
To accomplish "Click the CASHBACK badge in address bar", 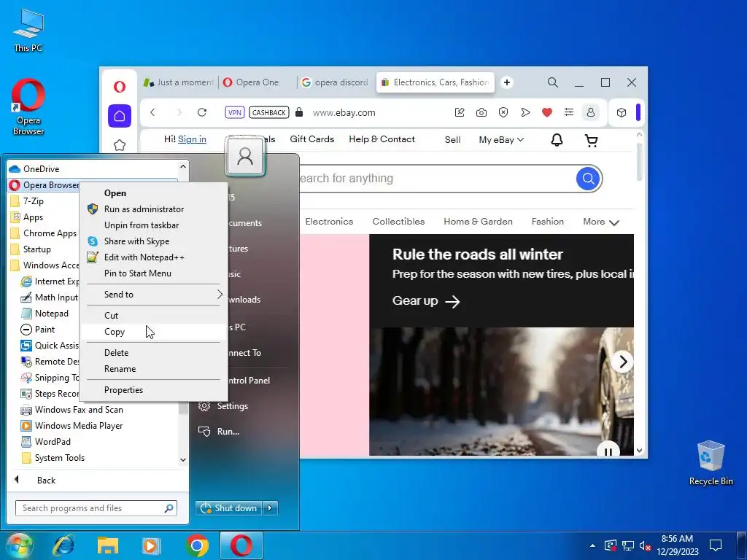I will (x=269, y=112).
